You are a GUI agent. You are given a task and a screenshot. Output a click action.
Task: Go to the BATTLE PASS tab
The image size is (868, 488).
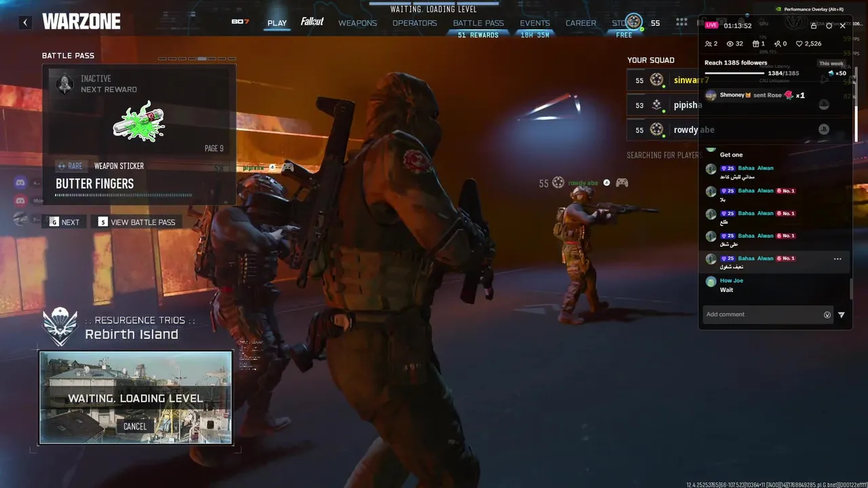point(478,23)
